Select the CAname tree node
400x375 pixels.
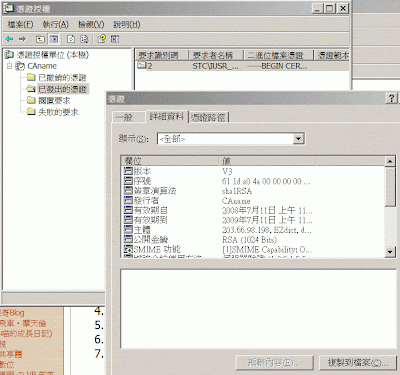pyautogui.click(x=42, y=66)
